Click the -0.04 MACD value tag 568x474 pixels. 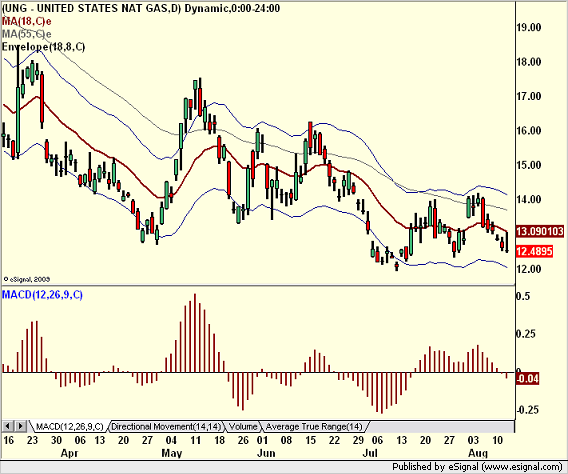[527, 379]
